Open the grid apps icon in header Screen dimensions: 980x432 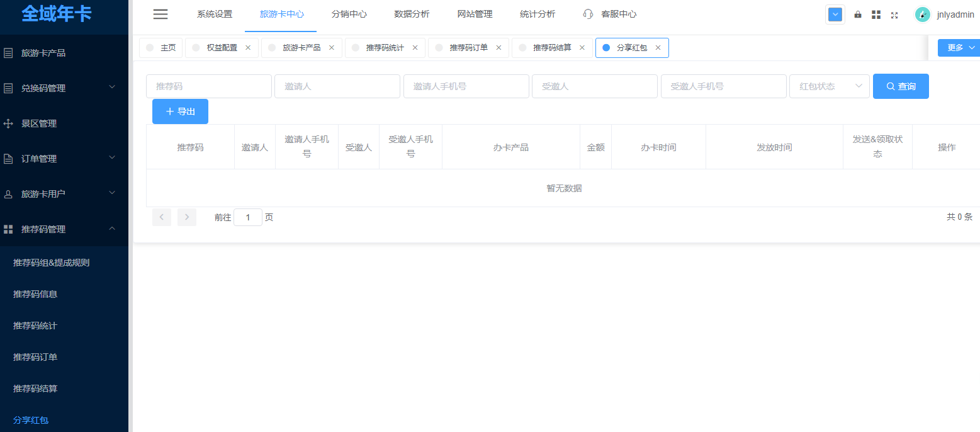(x=876, y=14)
